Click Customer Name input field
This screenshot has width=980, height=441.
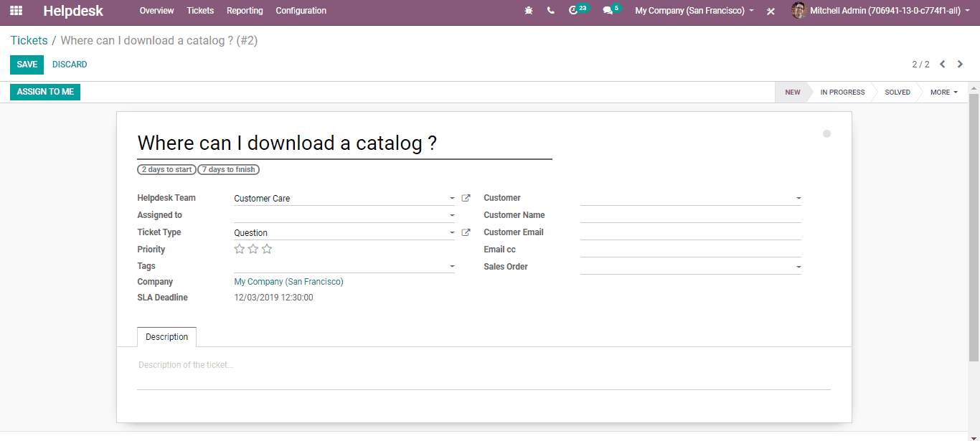[x=690, y=215]
